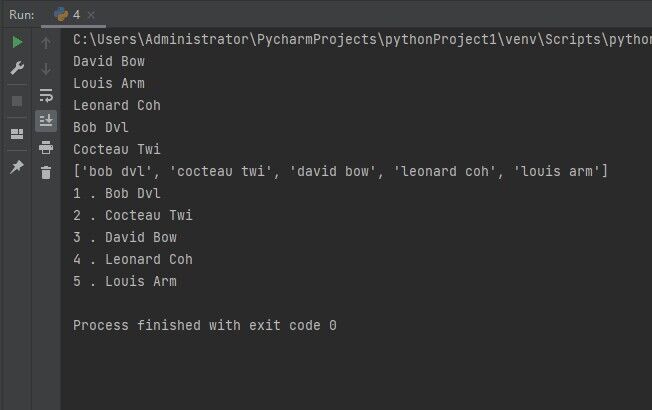
Task: Click the line '5 . Louis Arm'
Action: (125, 281)
